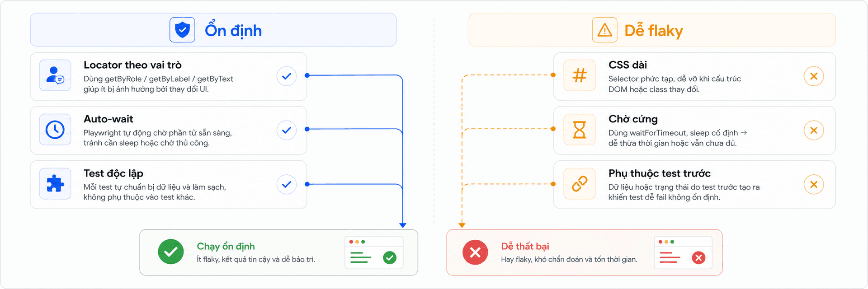
Task: Click the CSS dài heading
Action: [627, 65]
